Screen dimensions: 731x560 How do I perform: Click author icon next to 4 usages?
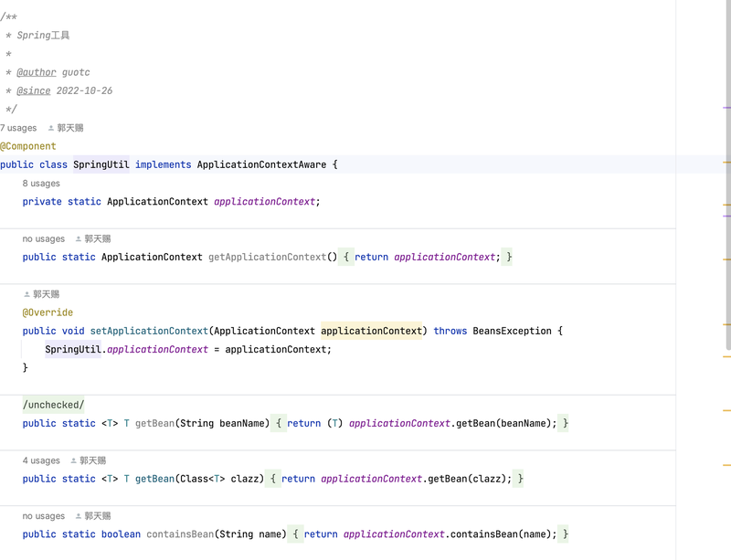click(x=74, y=460)
